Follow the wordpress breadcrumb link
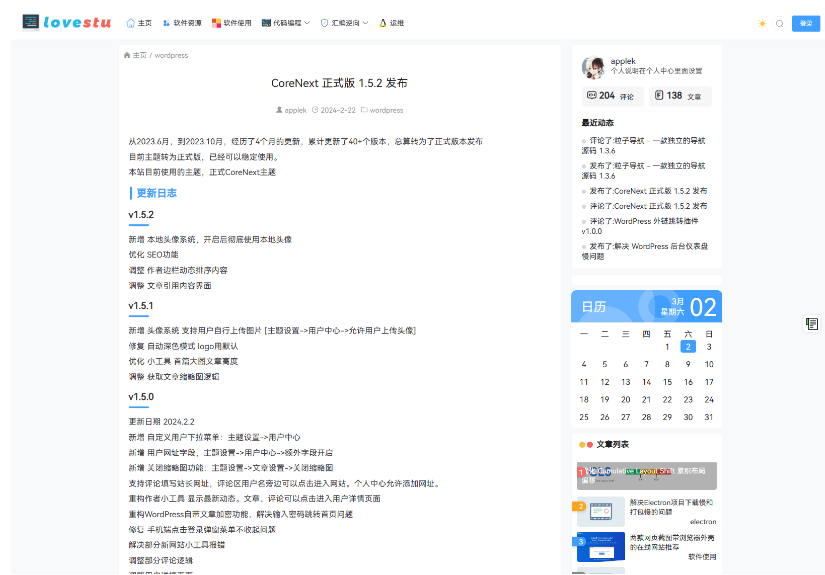Screen dimensions: 825x575 pyautogui.click(x=171, y=55)
